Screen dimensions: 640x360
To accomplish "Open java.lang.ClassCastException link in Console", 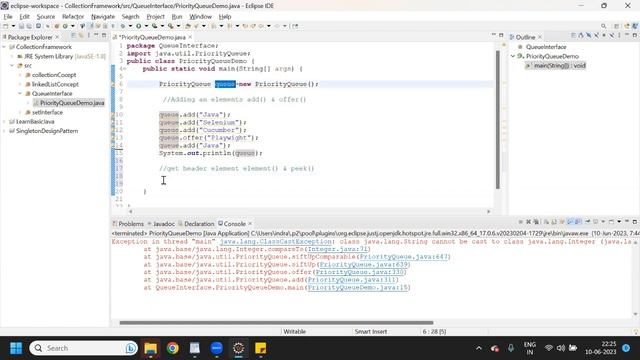I will click(x=276, y=242).
